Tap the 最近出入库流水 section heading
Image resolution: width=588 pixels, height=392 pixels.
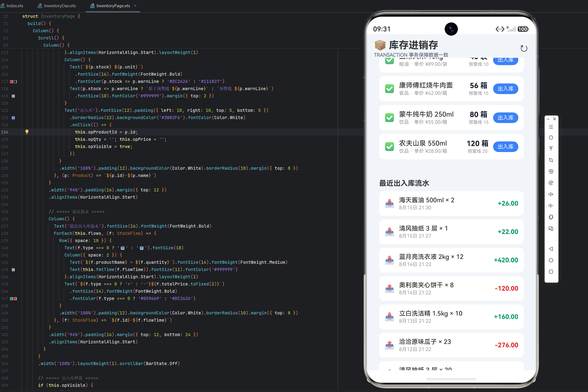click(x=404, y=183)
